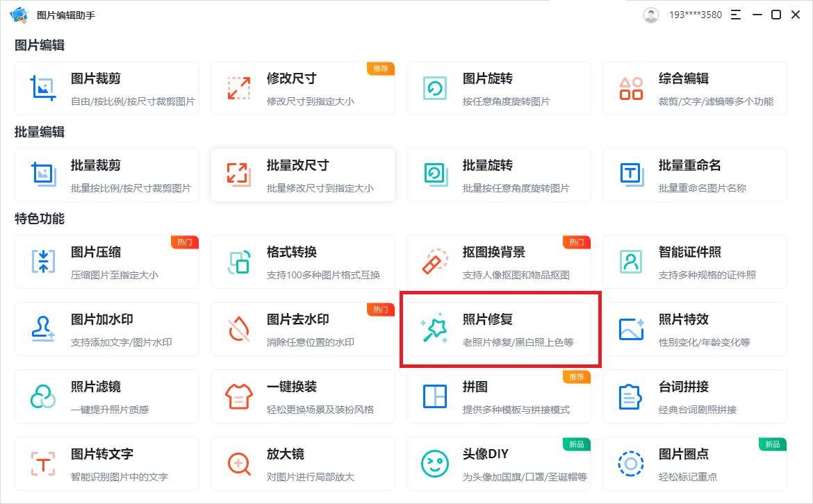This screenshot has width=813, height=504.
Task: Select the 图片旋转 rotate tool
Action: coord(499,87)
